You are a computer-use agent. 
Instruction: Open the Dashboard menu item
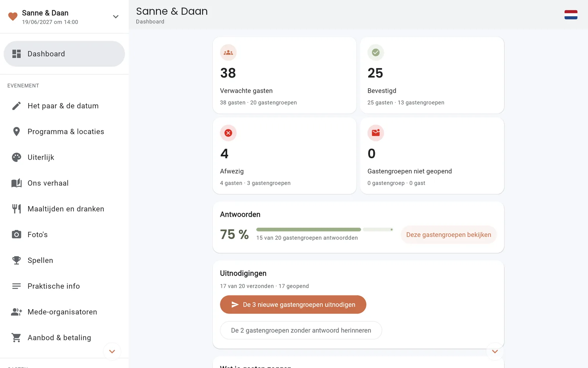tap(64, 54)
